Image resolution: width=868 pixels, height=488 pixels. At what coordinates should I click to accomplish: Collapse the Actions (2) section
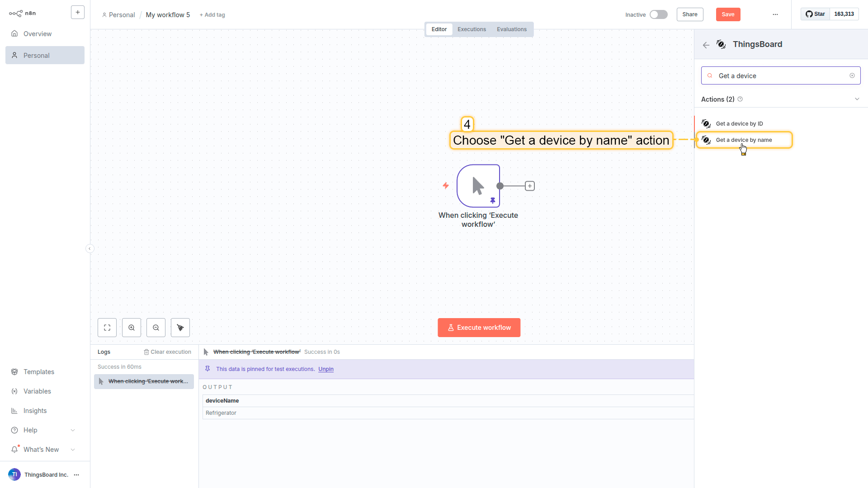pyautogui.click(x=857, y=99)
